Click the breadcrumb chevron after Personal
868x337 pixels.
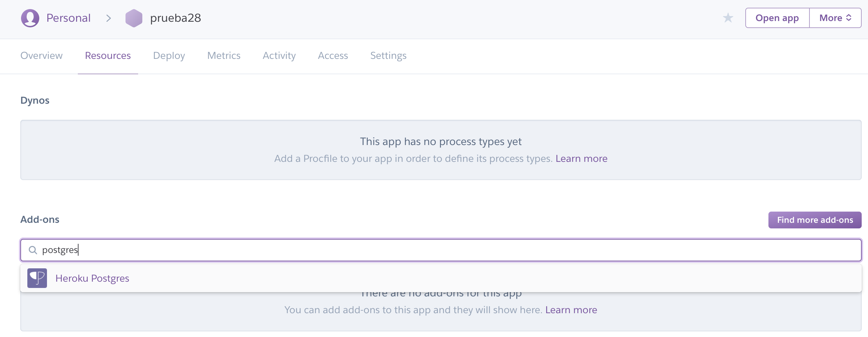click(x=109, y=18)
